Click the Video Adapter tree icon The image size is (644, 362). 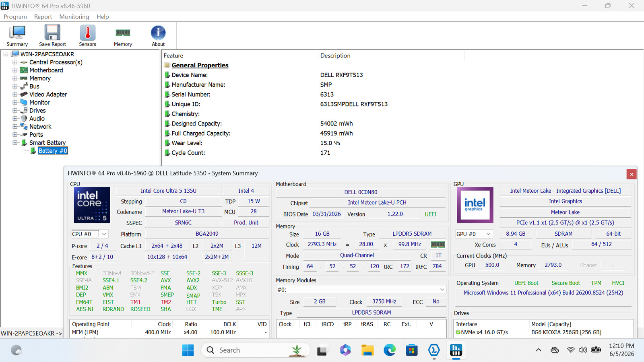click(x=24, y=95)
